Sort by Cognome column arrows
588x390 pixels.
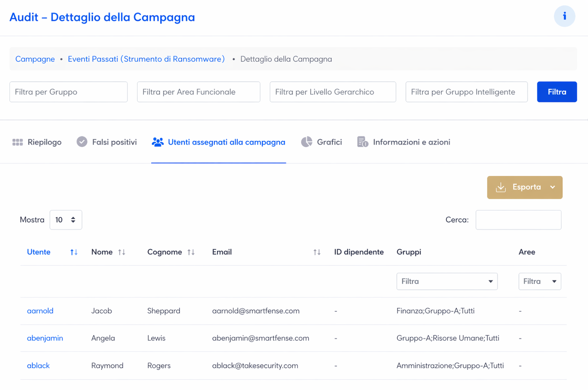pyautogui.click(x=191, y=252)
